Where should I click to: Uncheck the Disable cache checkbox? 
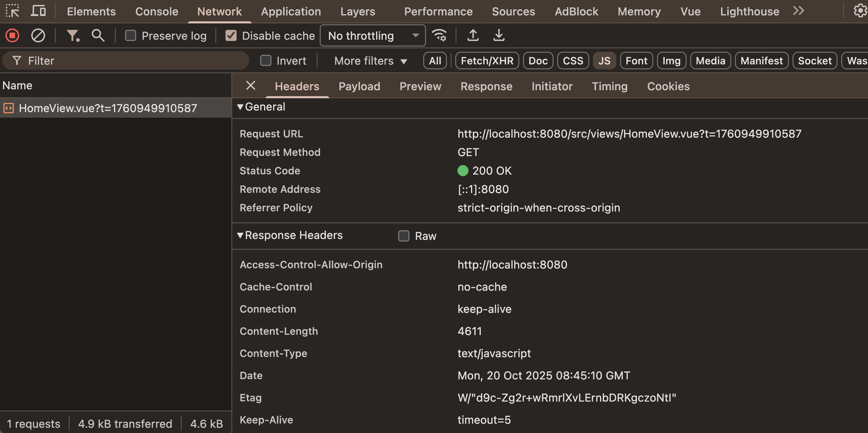(x=231, y=35)
